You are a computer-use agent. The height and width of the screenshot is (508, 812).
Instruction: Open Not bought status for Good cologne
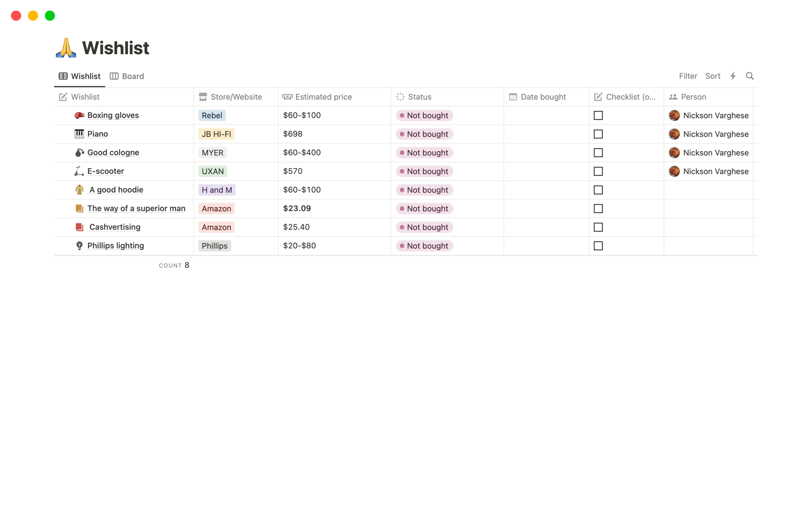pos(424,153)
